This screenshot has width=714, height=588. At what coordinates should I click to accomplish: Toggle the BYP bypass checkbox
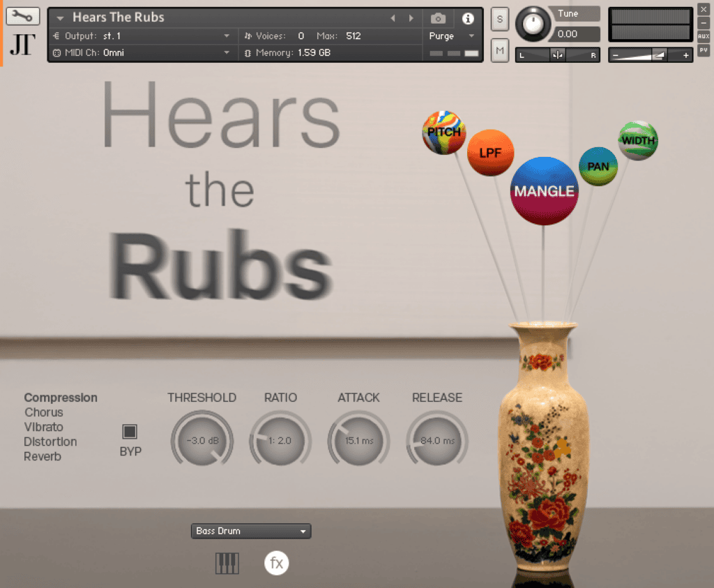pyautogui.click(x=130, y=431)
